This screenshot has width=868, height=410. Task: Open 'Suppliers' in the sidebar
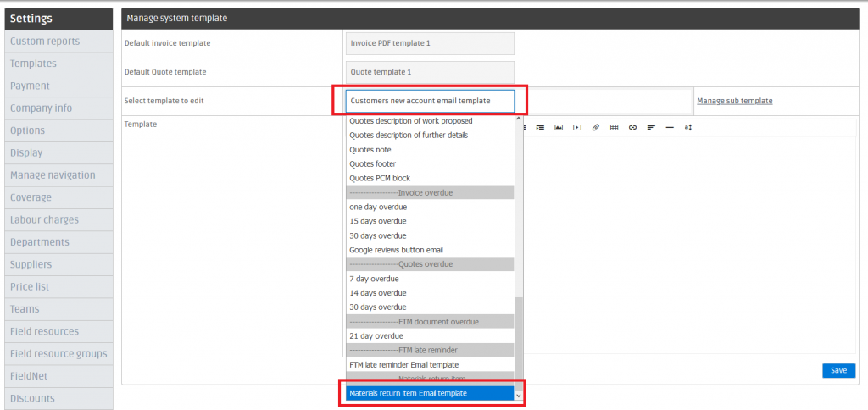(x=58, y=264)
